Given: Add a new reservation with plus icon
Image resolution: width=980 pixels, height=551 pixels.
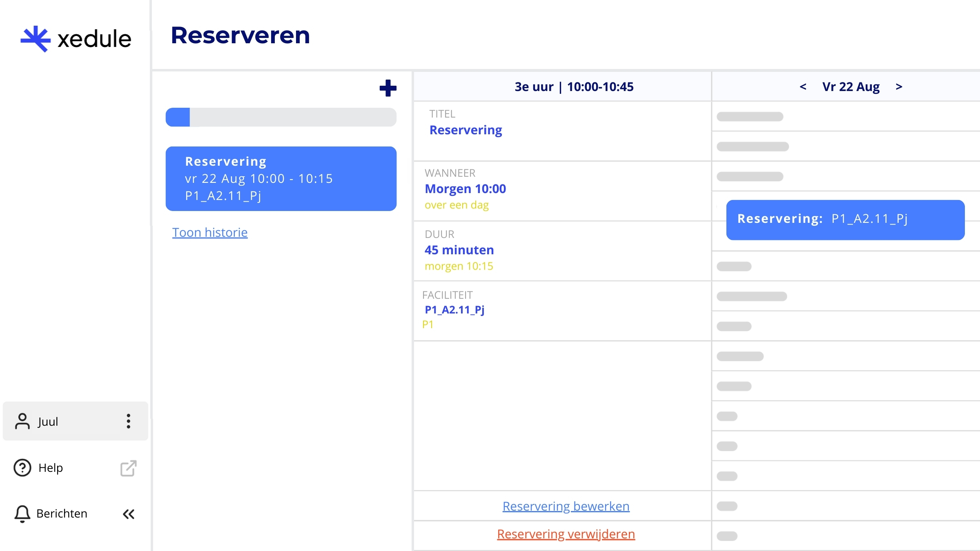Looking at the screenshot, I should (388, 88).
